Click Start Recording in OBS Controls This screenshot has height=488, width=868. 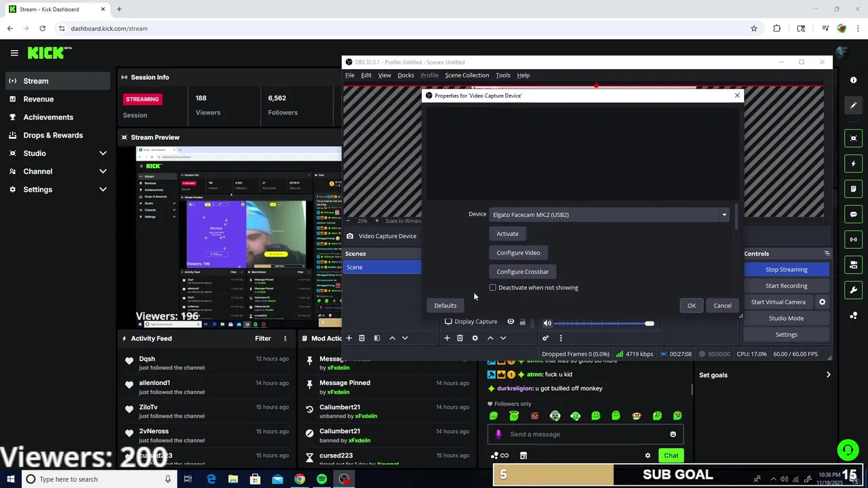(787, 286)
